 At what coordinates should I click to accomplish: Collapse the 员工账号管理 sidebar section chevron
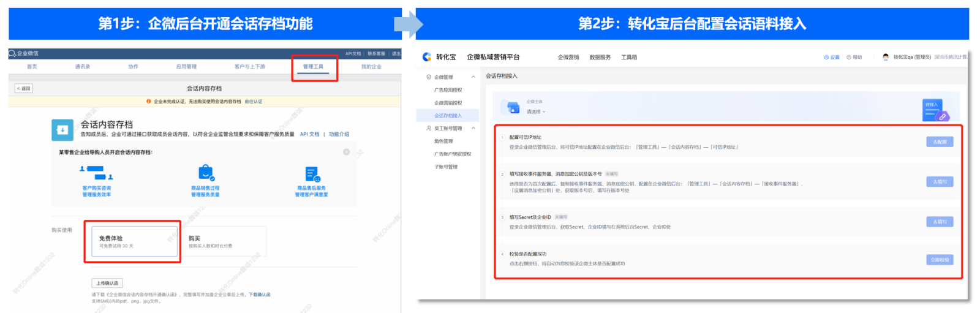click(473, 128)
